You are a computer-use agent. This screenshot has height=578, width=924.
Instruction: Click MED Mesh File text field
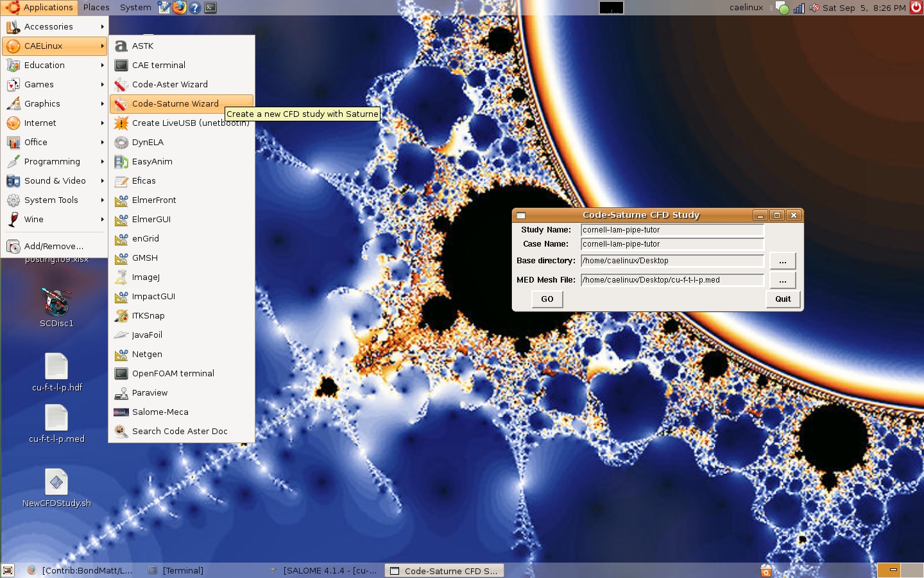(x=672, y=280)
